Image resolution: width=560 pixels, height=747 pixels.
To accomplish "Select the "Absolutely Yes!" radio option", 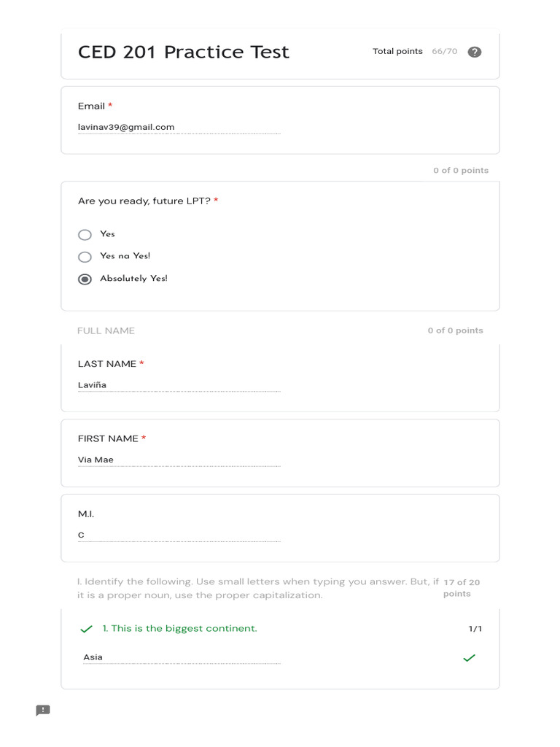I will tap(85, 279).
